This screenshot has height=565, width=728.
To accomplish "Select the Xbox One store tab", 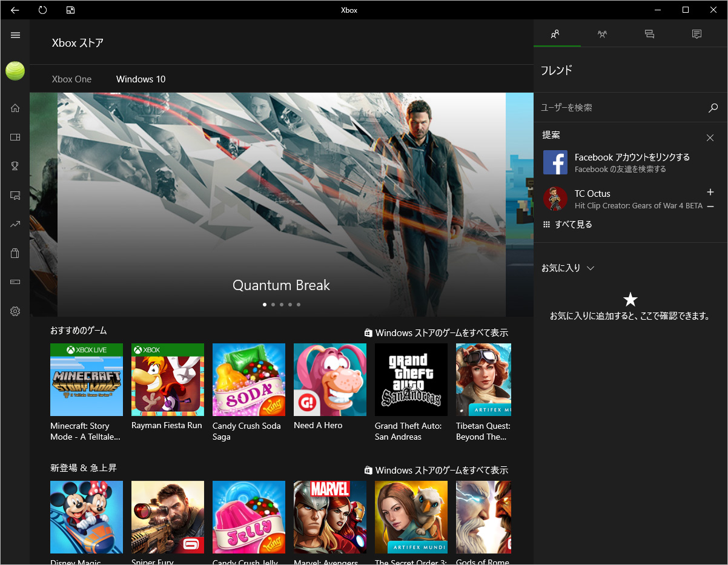I will 72,79.
